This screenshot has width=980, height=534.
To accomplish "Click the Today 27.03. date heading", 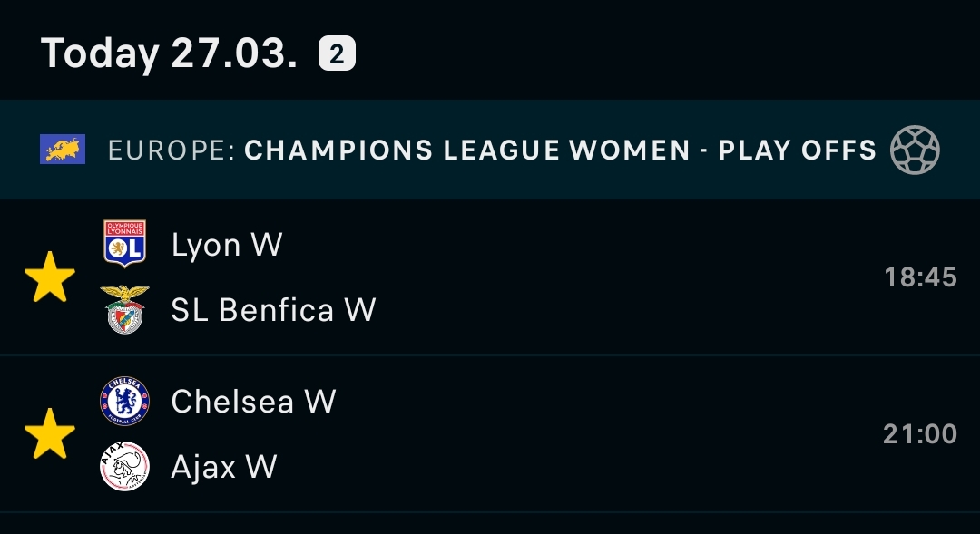I will pyautogui.click(x=169, y=53).
